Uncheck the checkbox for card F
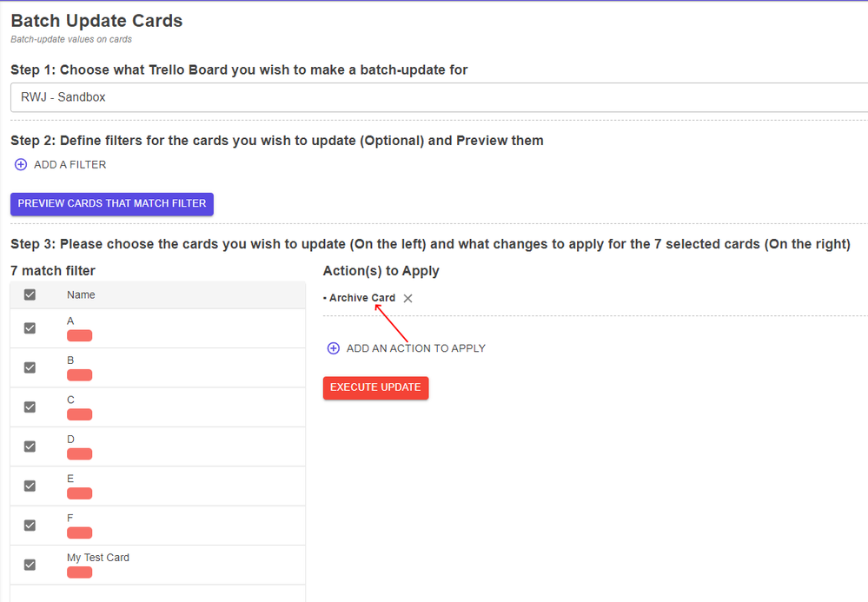Image resolution: width=868 pixels, height=602 pixels. click(30, 525)
